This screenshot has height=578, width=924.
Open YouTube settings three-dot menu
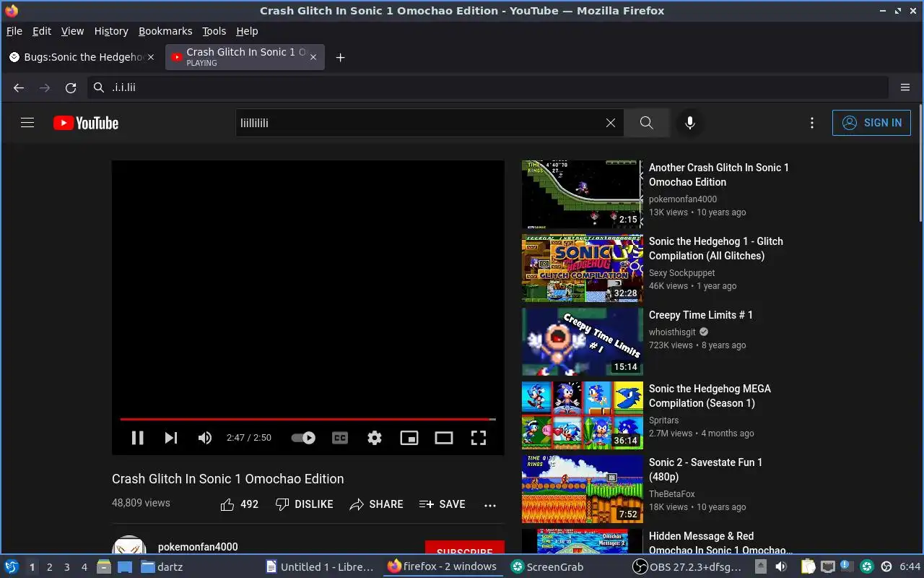tap(812, 123)
